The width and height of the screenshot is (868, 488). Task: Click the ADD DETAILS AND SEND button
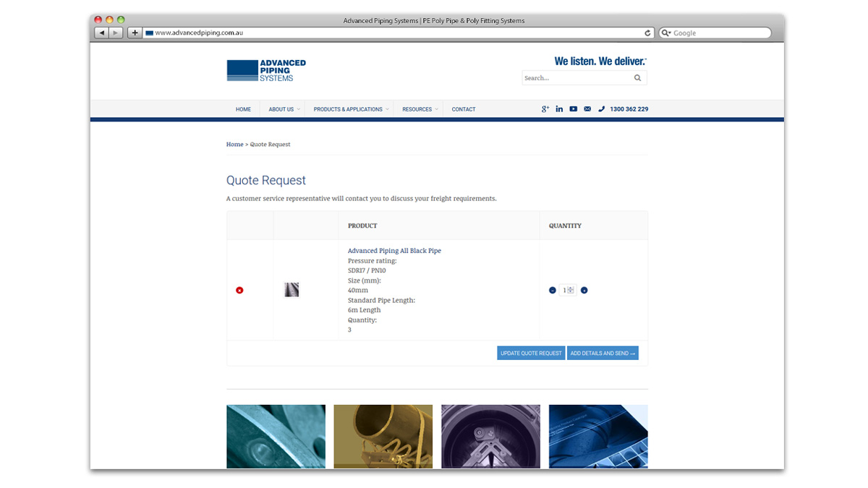[x=603, y=353]
